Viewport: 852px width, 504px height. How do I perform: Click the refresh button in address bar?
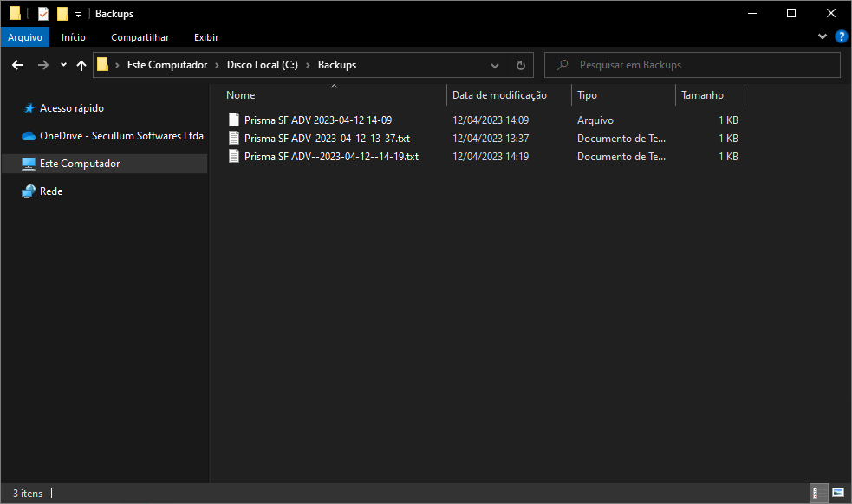(520, 65)
